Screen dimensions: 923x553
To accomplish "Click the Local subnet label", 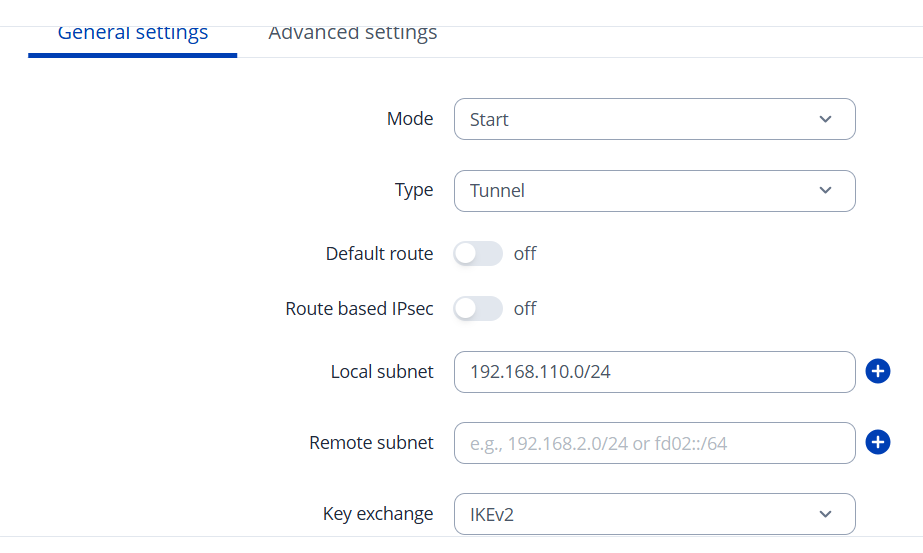I will [x=382, y=372].
